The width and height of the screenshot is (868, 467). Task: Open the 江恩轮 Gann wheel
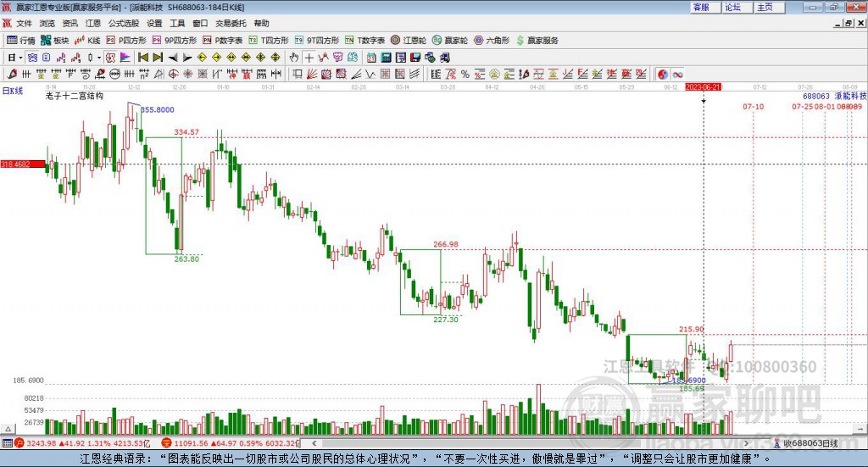409,41
